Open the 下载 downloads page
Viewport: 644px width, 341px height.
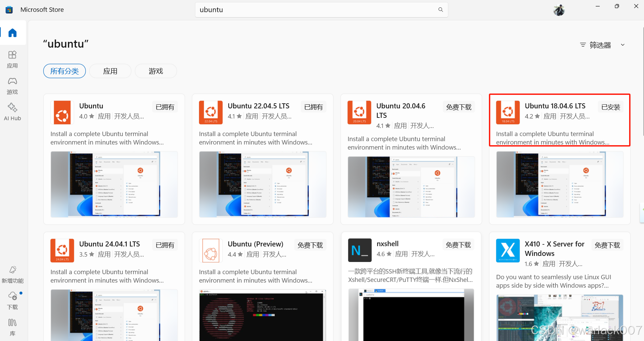pos(13,301)
